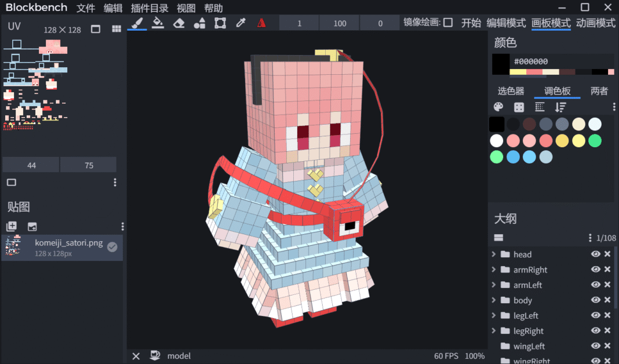This screenshot has height=364, width=619.
Task: Select the 调色板 palette tab
Action: (x=558, y=91)
